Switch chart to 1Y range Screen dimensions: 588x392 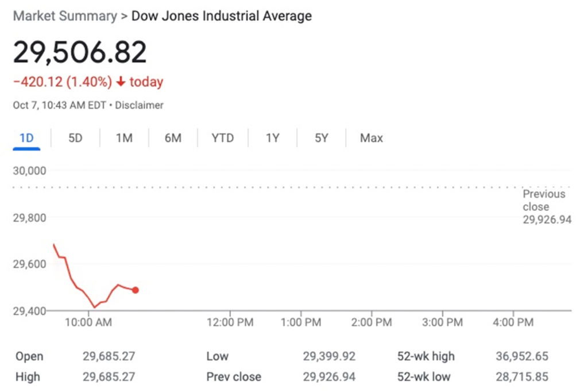coord(272,138)
